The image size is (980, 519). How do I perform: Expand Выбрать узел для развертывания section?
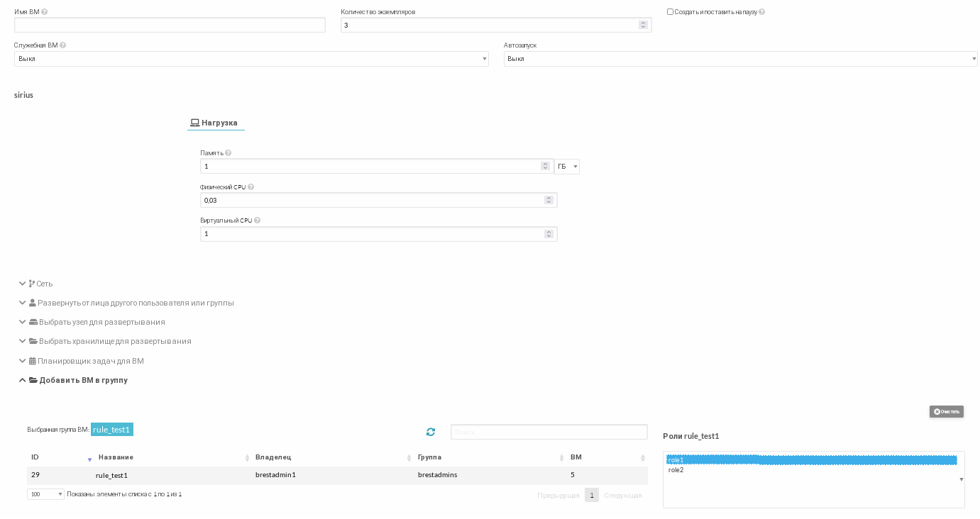[x=97, y=322]
